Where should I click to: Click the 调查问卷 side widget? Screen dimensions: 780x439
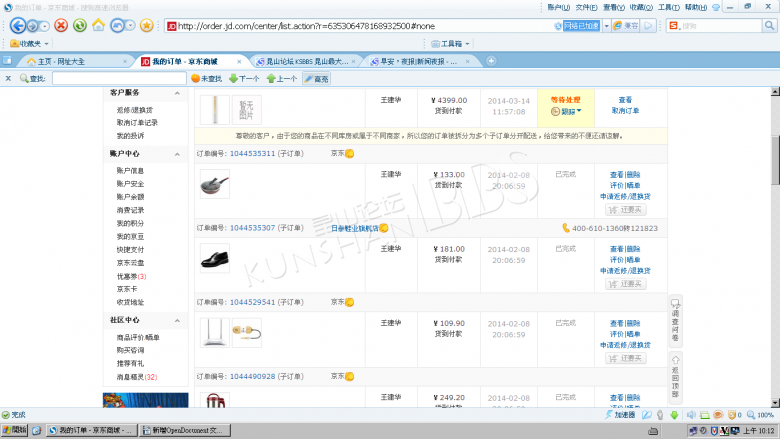(675, 321)
